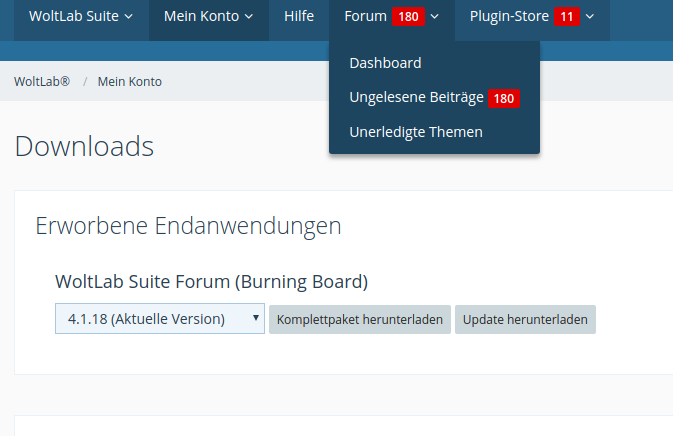The image size is (673, 436).
Task: Click the Forum label in the navigation
Action: tap(365, 16)
